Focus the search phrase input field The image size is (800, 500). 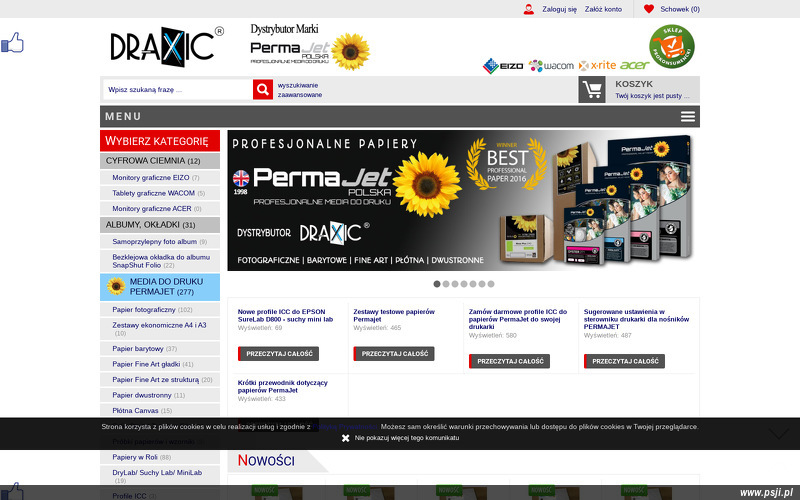click(178, 89)
